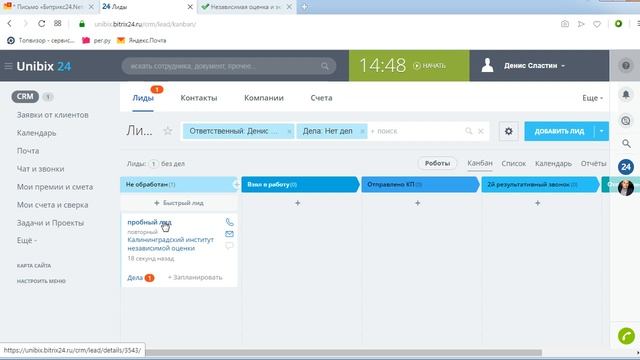
Task: Switch view to Отчеты
Action: click(x=593, y=163)
